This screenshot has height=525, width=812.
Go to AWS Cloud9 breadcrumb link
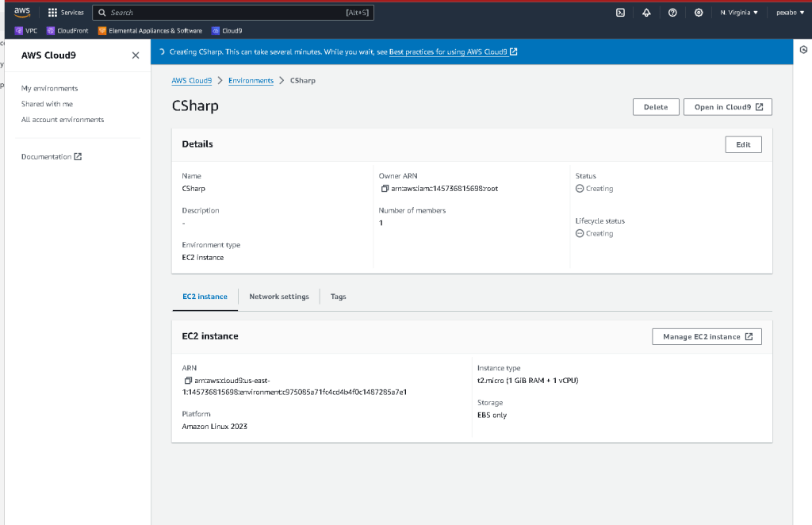pos(192,81)
